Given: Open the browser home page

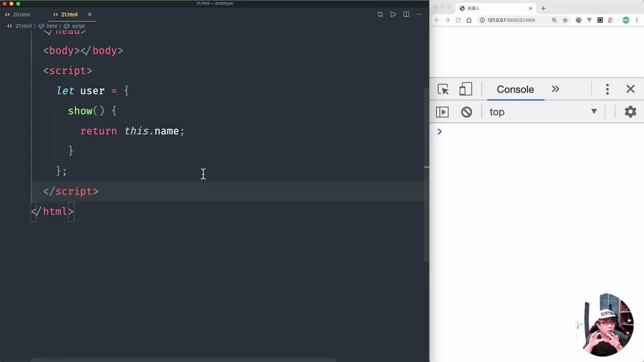Looking at the screenshot, I should tap(469, 20).
